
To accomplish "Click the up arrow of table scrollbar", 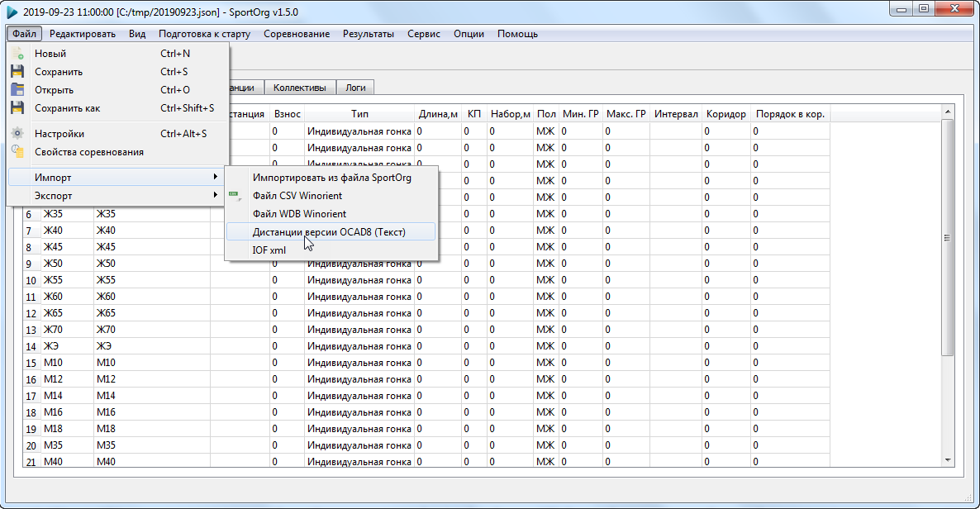I will click(948, 112).
